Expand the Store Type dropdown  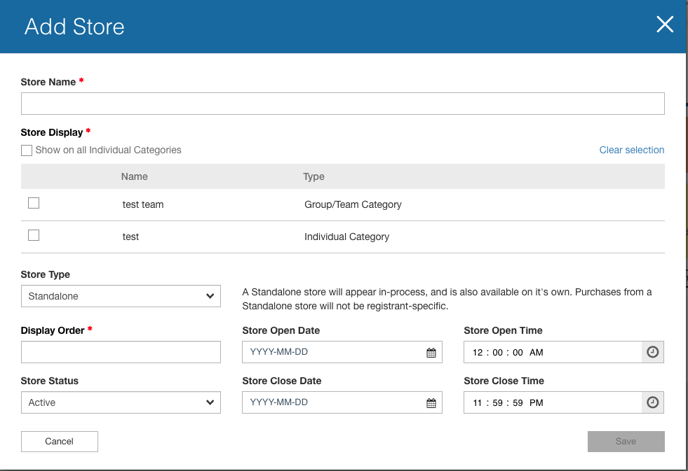point(120,296)
